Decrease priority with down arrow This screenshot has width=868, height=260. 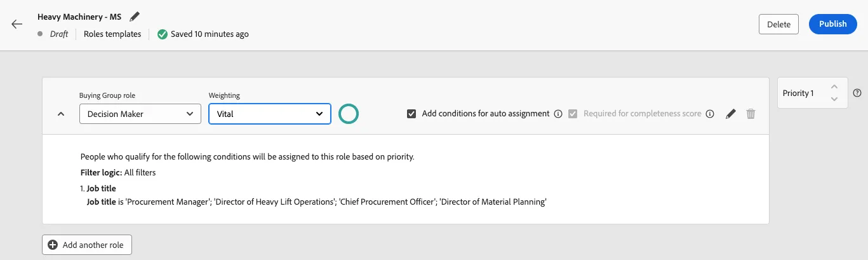click(834, 99)
